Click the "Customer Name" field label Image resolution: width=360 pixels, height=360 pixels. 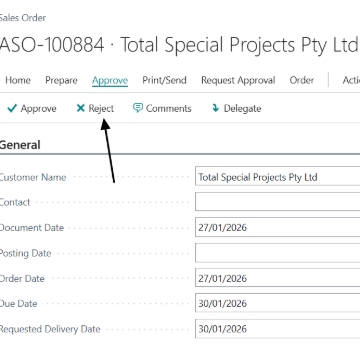(33, 177)
